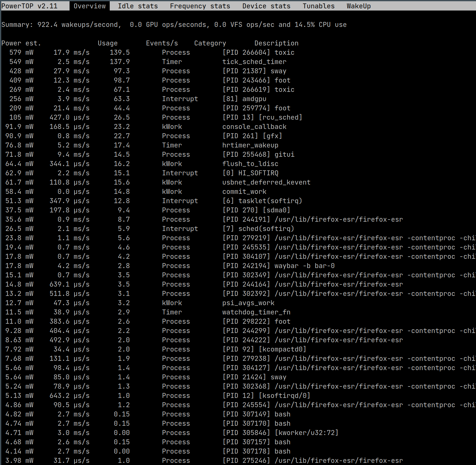476x465 pixels.
Task: Select the [PID 302368] firefox-esr row
Action: [x=238, y=386]
